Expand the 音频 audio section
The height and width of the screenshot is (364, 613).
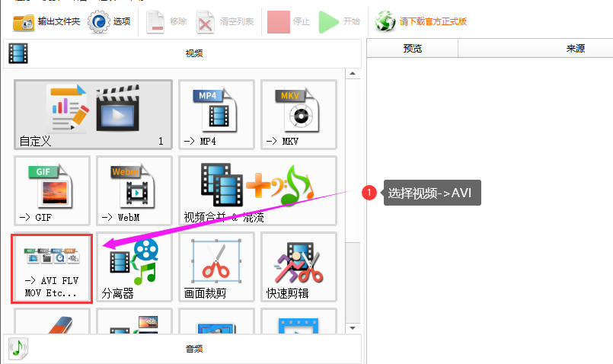(x=182, y=349)
